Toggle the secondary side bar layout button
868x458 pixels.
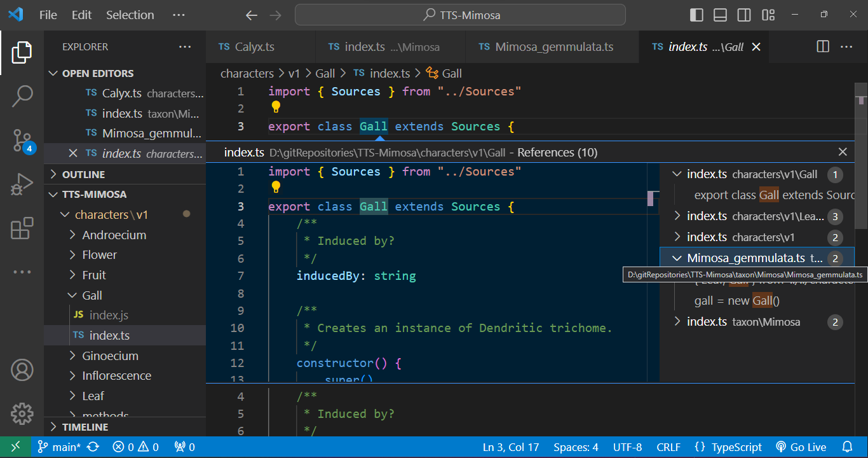tap(743, 15)
